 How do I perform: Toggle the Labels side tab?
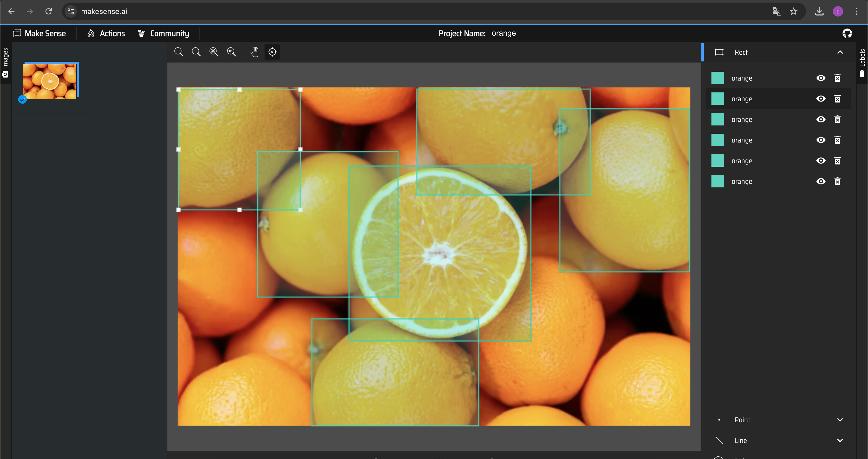(x=862, y=63)
